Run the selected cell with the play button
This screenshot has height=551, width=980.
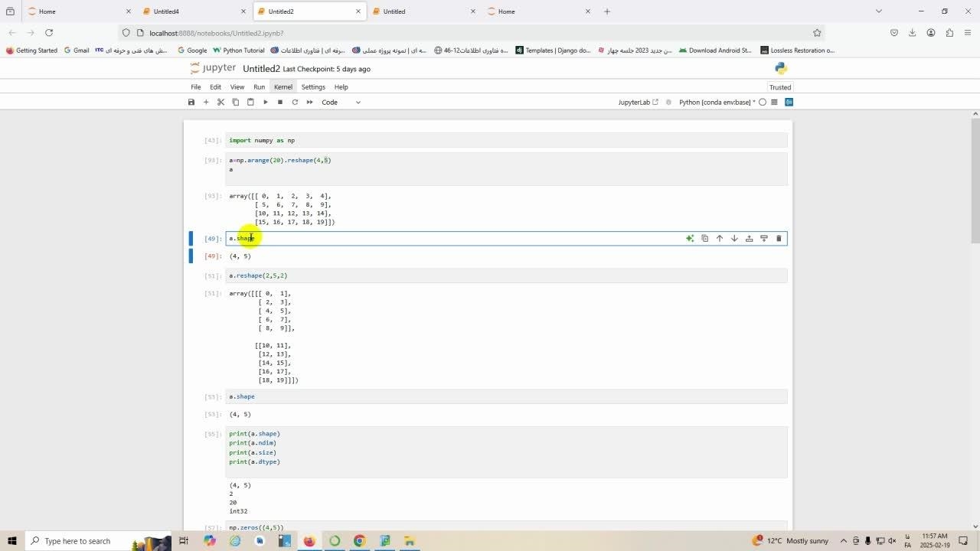tap(265, 102)
